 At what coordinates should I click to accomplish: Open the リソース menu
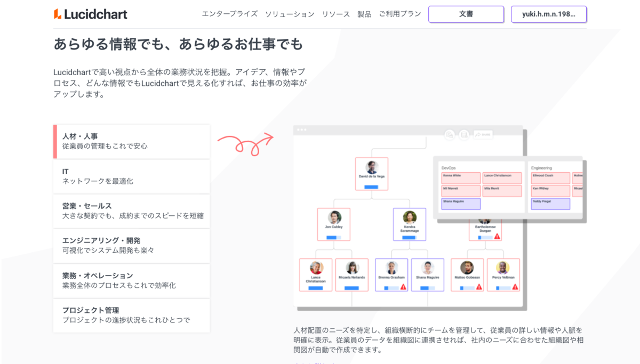click(336, 14)
